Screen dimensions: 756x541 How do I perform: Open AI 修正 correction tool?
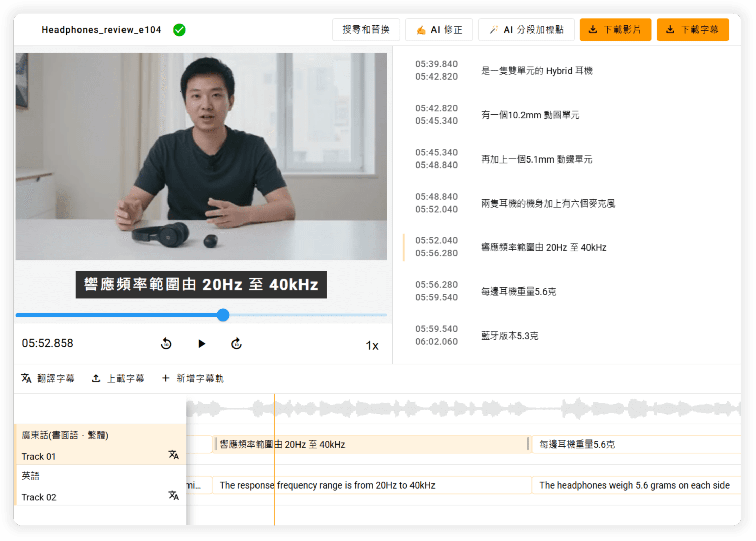(439, 29)
